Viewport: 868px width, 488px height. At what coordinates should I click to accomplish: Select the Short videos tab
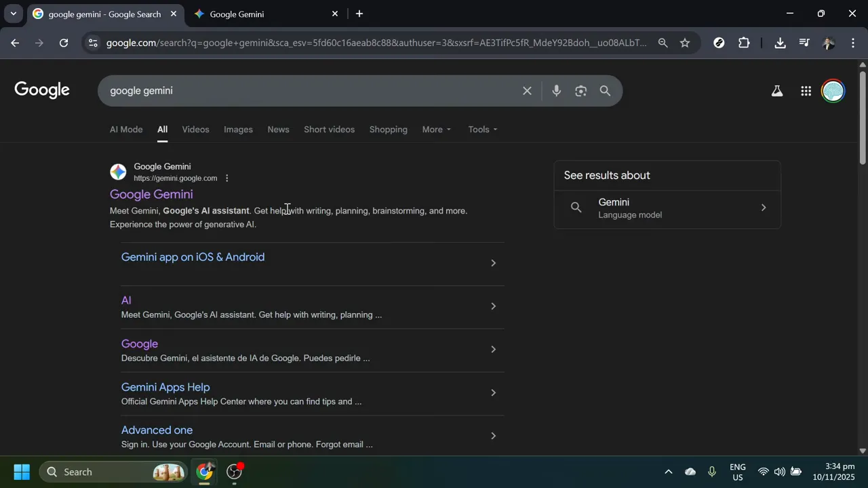329,129
